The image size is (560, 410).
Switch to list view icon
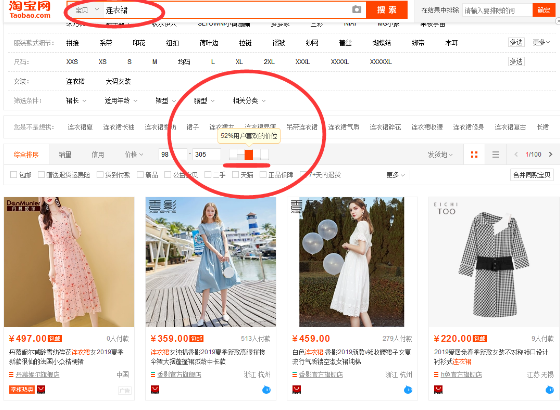coord(495,154)
